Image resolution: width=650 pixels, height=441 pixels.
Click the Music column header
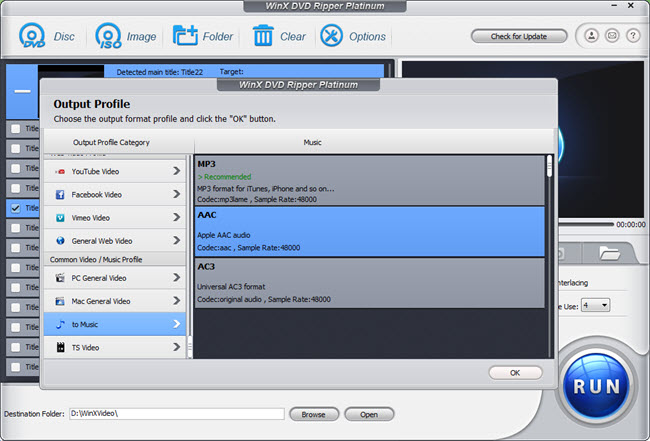pos(313,142)
